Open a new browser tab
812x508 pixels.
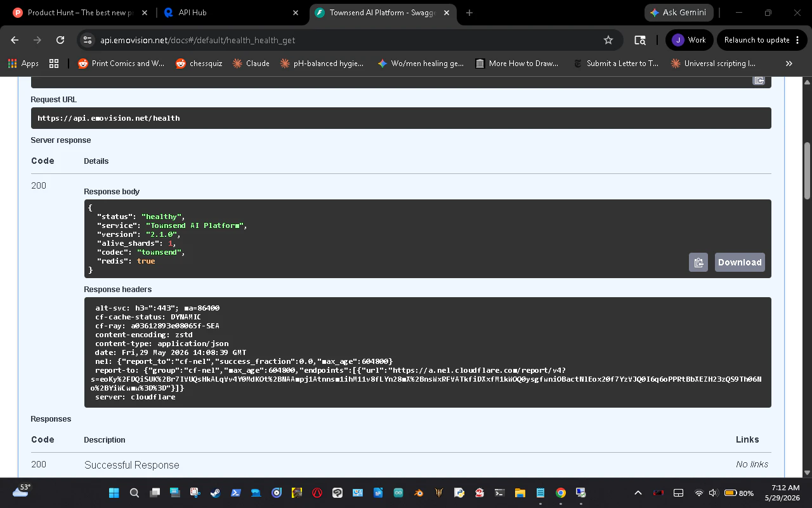469,13
